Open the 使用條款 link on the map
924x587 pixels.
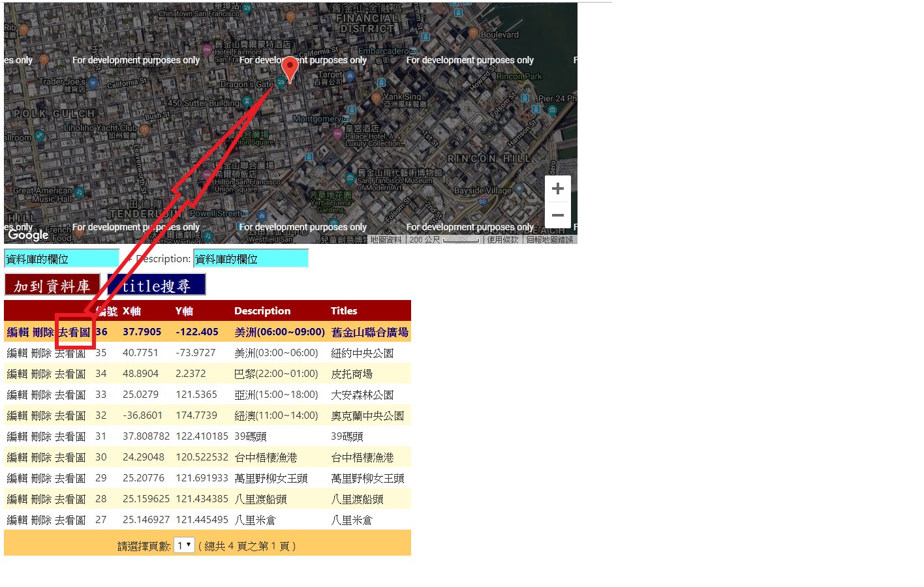point(503,239)
